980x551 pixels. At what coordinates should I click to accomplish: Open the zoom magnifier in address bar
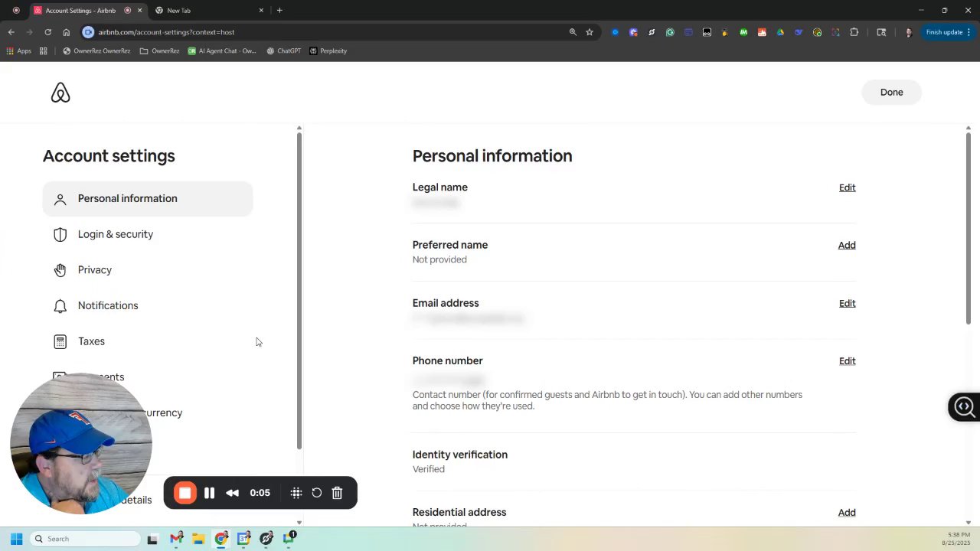click(x=573, y=32)
